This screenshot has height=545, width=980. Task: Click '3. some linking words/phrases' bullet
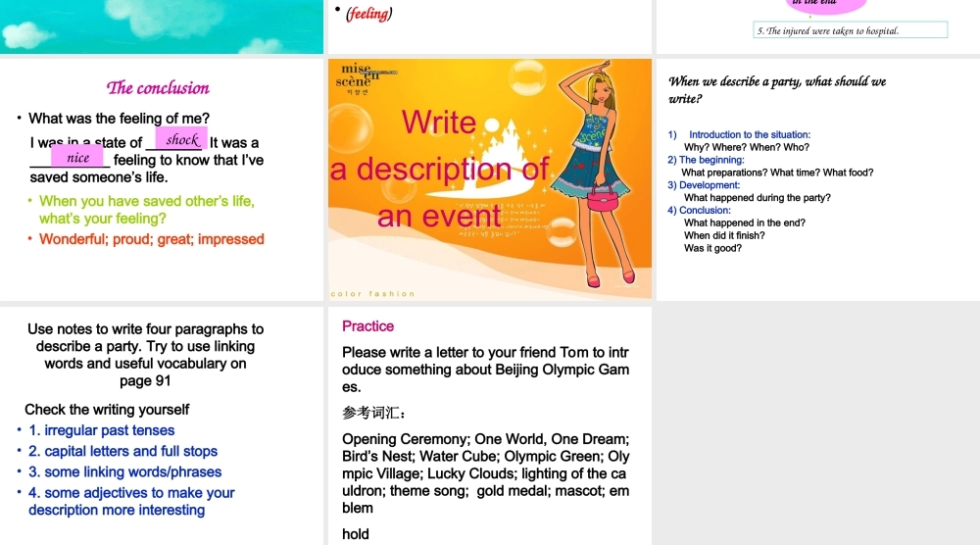pyautogui.click(x=125, y=471)
